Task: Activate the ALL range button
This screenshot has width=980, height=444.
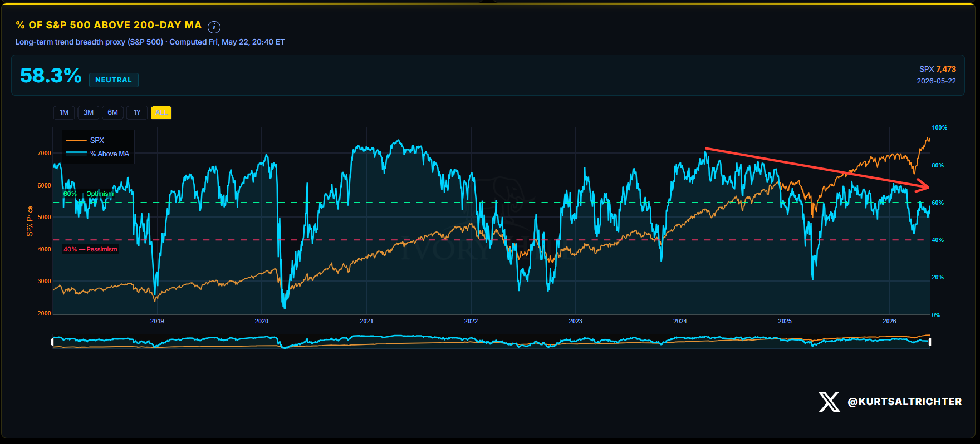Action: pos(161,112)
